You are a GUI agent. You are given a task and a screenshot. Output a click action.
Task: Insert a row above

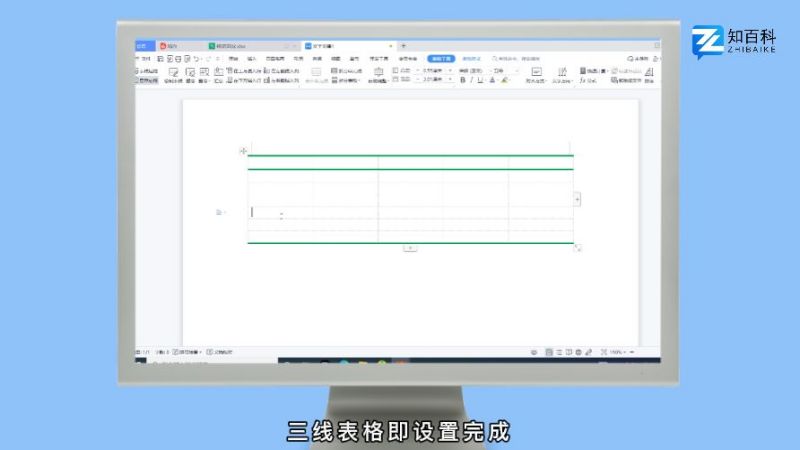coord(243,71)
